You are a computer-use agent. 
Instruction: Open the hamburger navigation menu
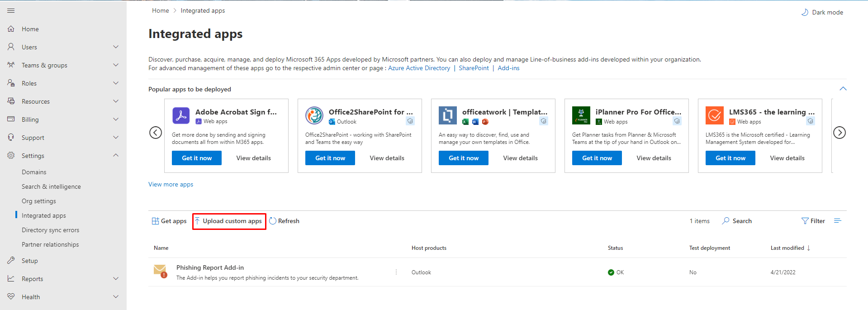(x=11, y=10)
